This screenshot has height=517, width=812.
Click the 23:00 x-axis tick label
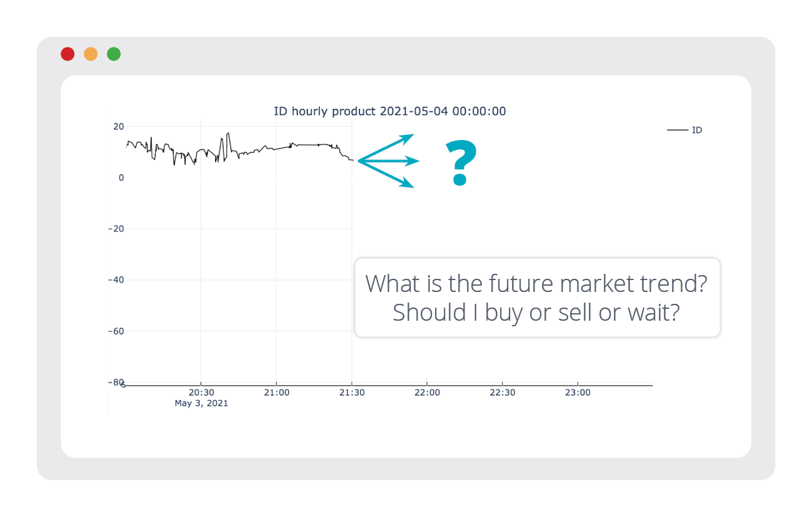pos(578,393)
